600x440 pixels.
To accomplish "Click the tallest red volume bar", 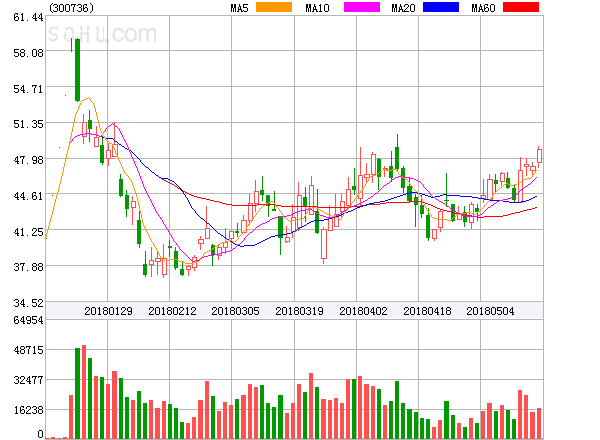I will [x=84, y=392].
